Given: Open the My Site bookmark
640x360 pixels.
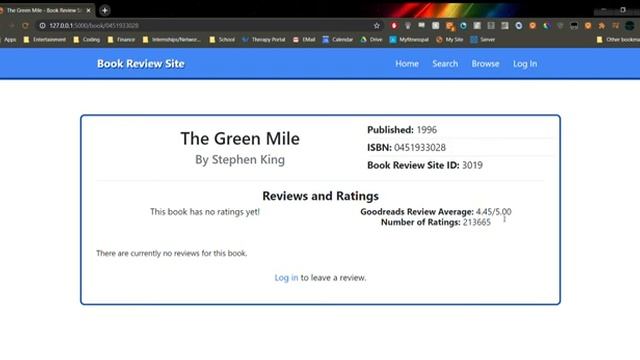Looking at the screenshot, I should click(x=450, y=40).
